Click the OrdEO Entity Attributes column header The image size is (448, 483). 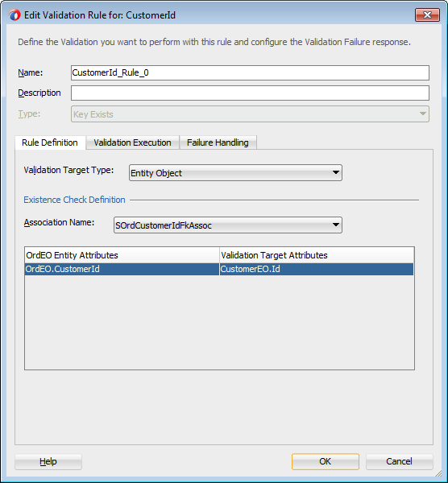[122, 255]
